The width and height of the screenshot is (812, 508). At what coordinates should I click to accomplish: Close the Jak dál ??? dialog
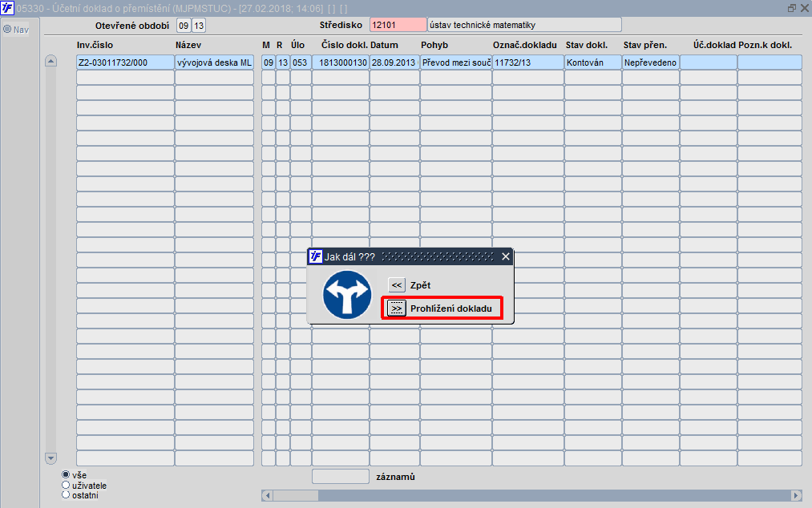506,256
